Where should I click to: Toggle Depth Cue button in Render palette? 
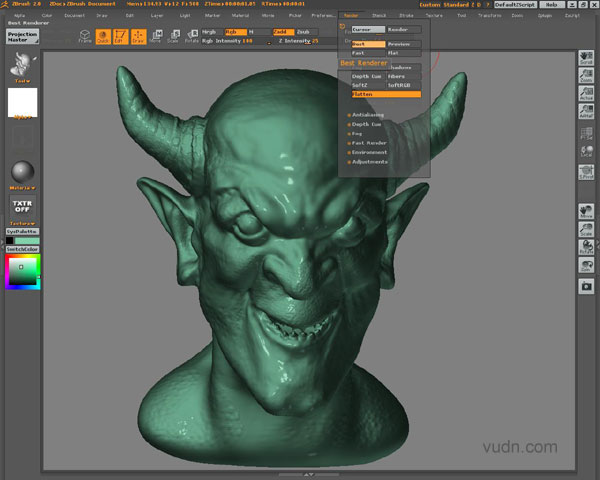pyautogui.click(x=368, y=76)
